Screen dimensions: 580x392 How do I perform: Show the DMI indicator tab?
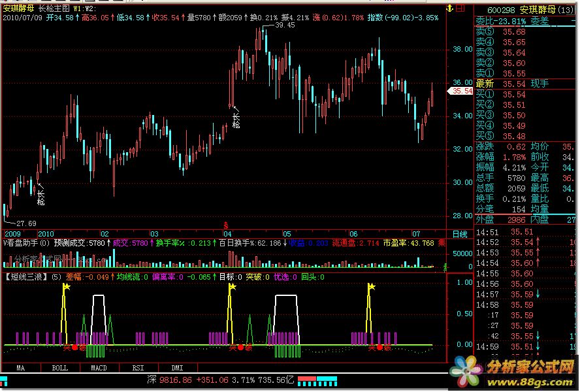[x=177, y=368]
